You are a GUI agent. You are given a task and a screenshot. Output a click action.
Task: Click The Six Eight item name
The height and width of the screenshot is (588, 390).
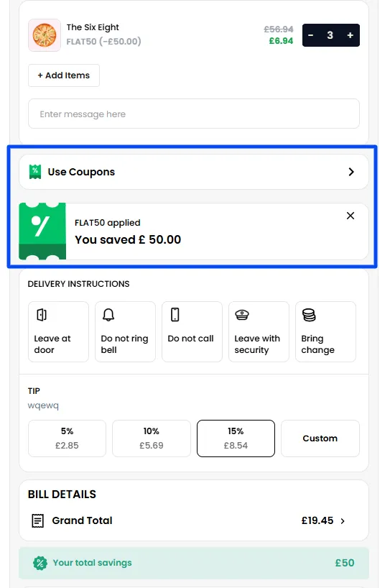click(x=93, y=27)
